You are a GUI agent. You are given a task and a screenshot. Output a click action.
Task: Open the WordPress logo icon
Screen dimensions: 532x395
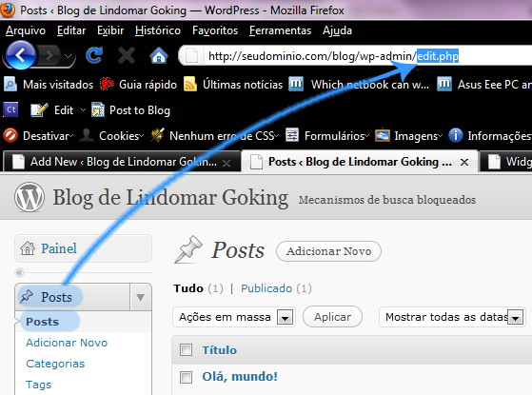point(30,197)
